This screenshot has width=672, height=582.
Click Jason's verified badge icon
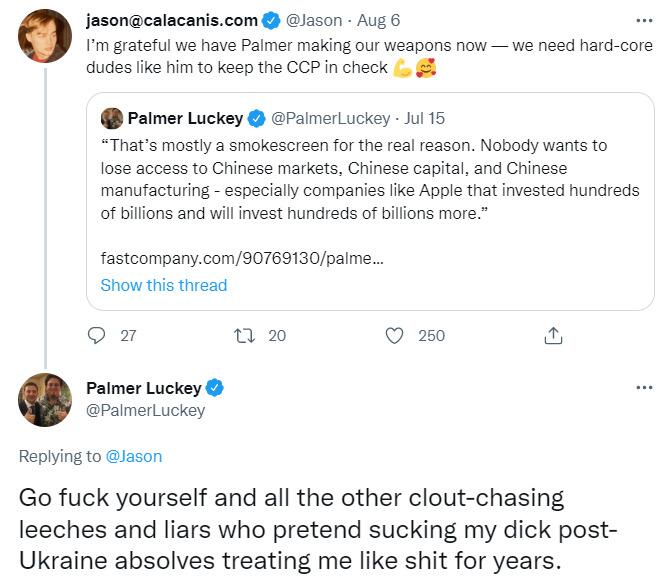[x=270, y=20]
